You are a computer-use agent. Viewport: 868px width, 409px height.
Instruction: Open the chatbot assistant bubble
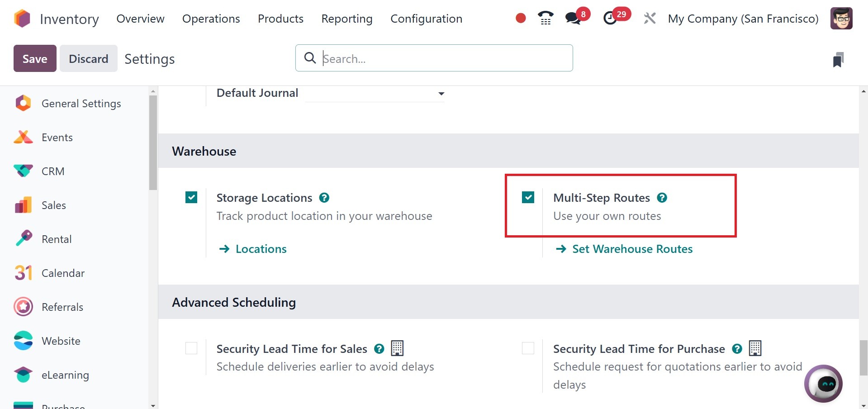click(x=823, y=384)
